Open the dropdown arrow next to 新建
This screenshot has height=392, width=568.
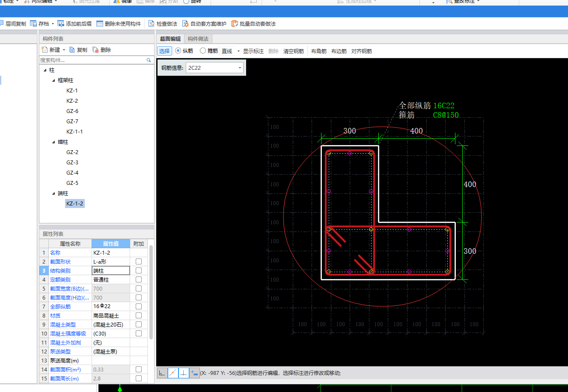(x=64, y=50)
